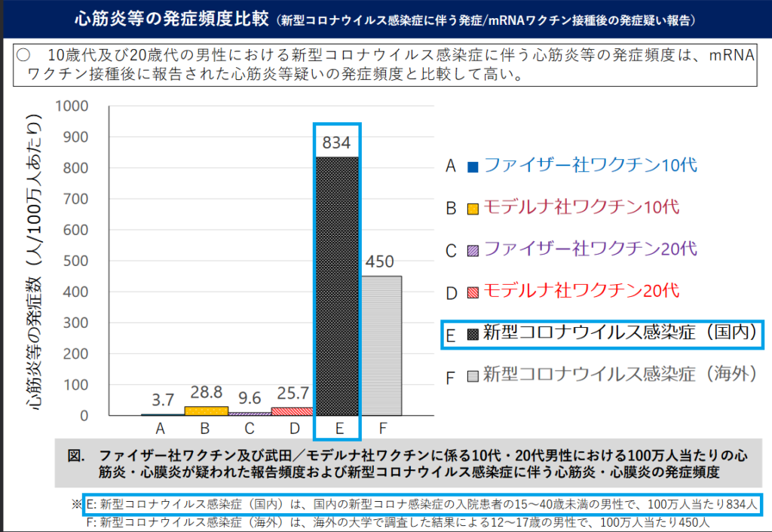
Task: Click the footnote starting with F: 新型コロナウイルス感染症（海外）
Action: (400, 521)
